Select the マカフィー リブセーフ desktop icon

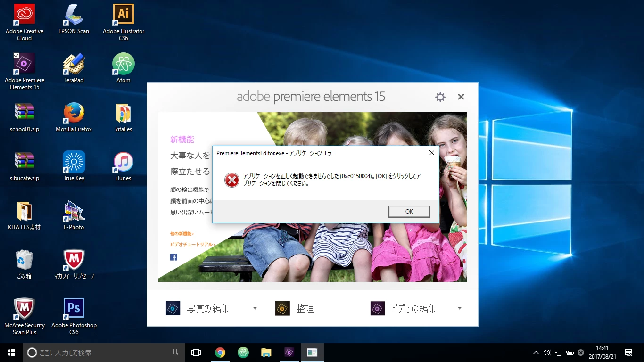point(74,264)
